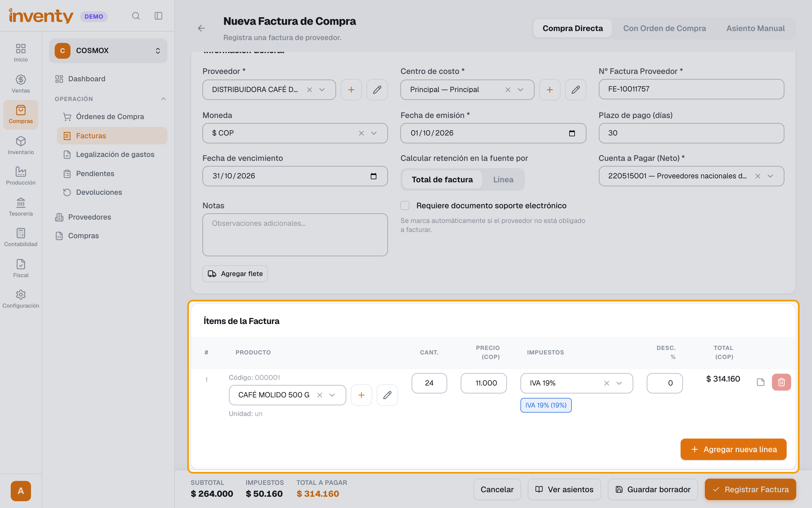The width and height of the screenshot is (812, 508).
Task: Click Ver asientos button
Action: tap(564, 490)
